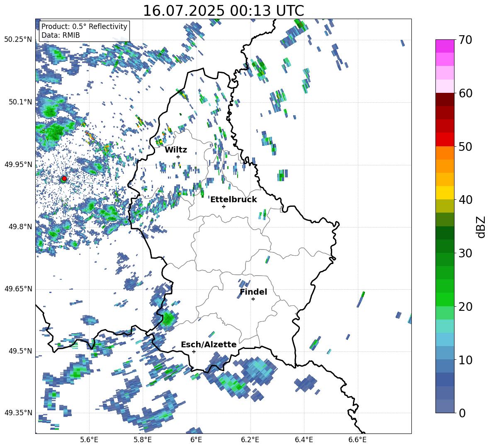Viewport: 491px width, 448px height.
Task: Click the title 16.07.2025 00:13 UTC
Action: coord(224,11)
